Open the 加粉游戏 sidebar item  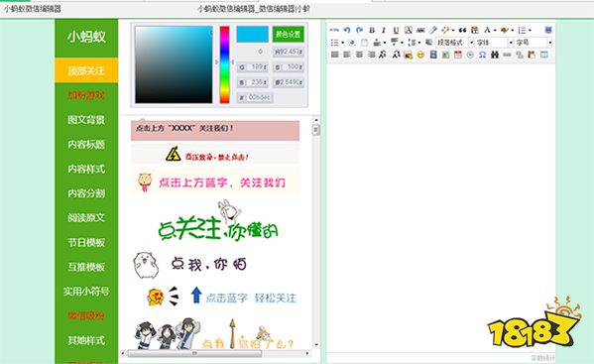point(86,95)
